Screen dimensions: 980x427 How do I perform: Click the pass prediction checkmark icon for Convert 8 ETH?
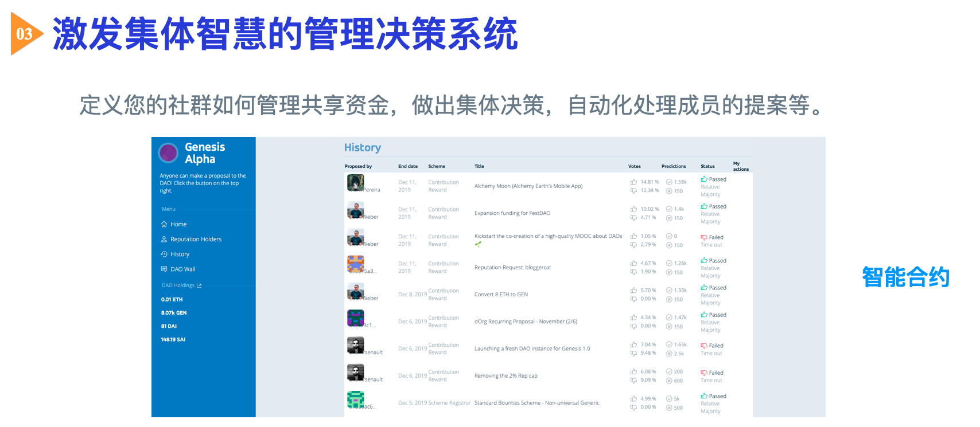click(669, 290)
